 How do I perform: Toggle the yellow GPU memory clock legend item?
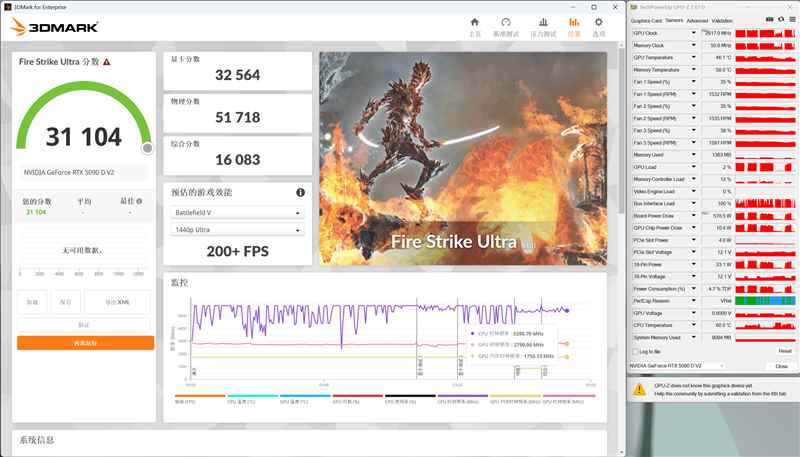pos(515,399)
